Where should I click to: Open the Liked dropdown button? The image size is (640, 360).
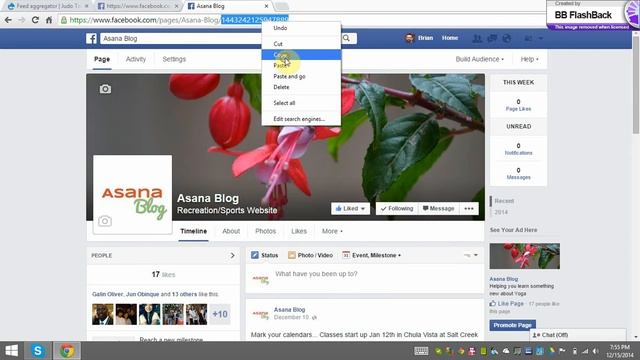point(350,209)
